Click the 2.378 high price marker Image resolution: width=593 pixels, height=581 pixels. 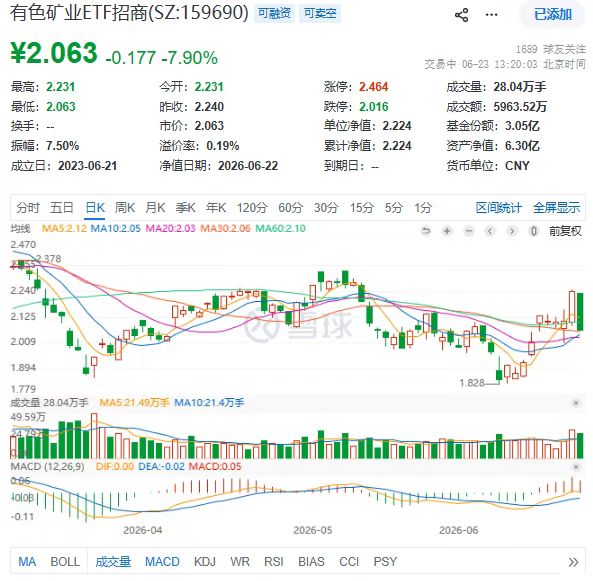48,259
